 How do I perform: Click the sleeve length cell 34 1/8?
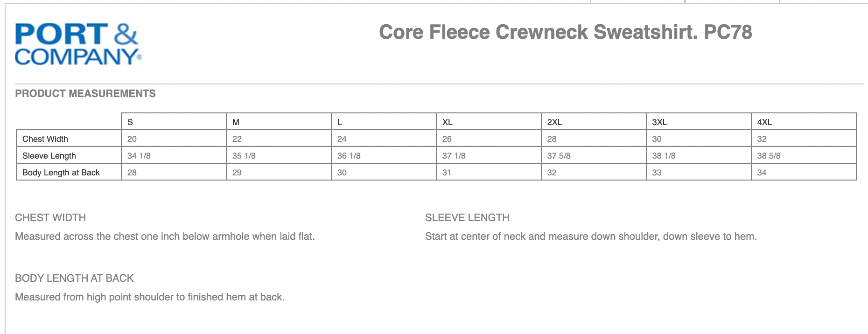click(139, 156)
